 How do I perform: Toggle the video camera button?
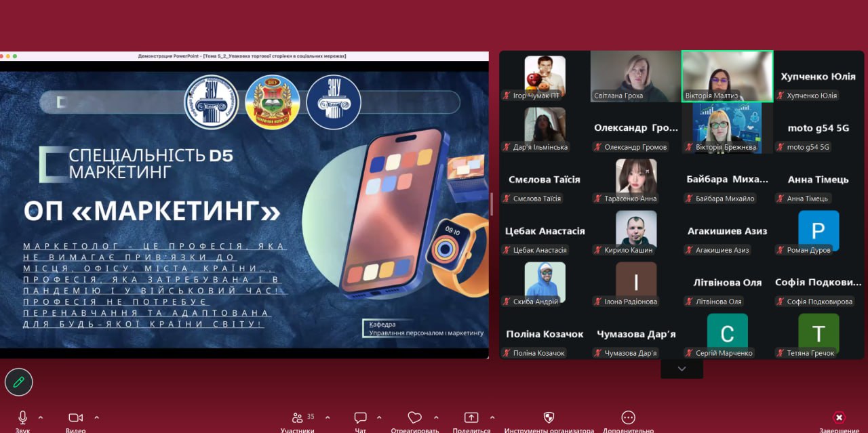tap(75, 417)
